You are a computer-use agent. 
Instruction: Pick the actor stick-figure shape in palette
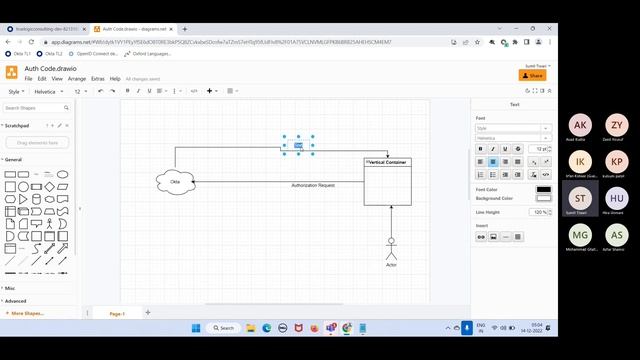[x=49, y=224]
